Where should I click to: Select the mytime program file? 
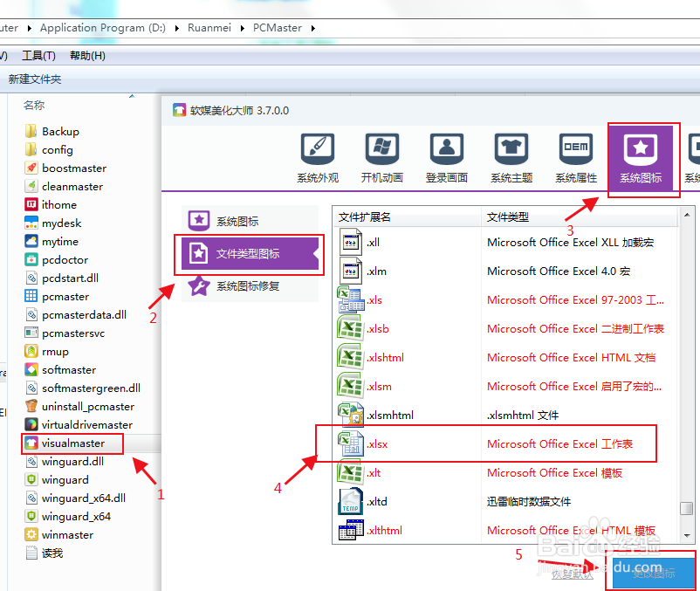click(x=51, y=242)
